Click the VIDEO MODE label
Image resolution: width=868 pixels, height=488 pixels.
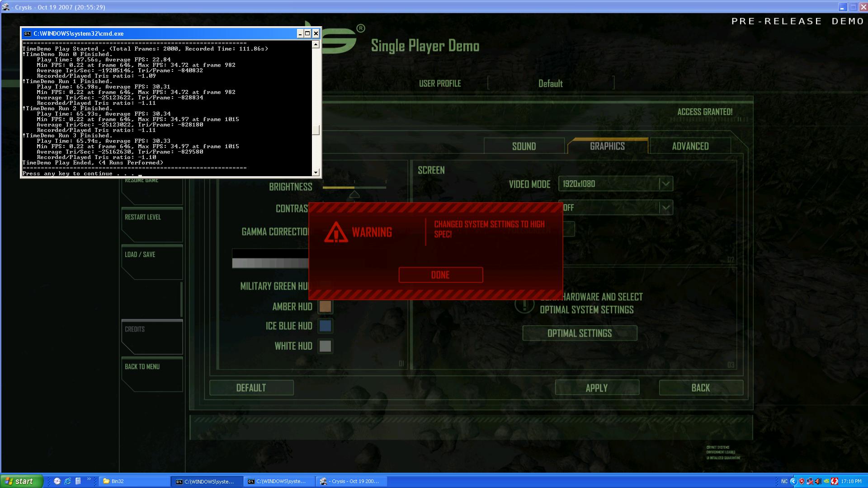[530, 184]
